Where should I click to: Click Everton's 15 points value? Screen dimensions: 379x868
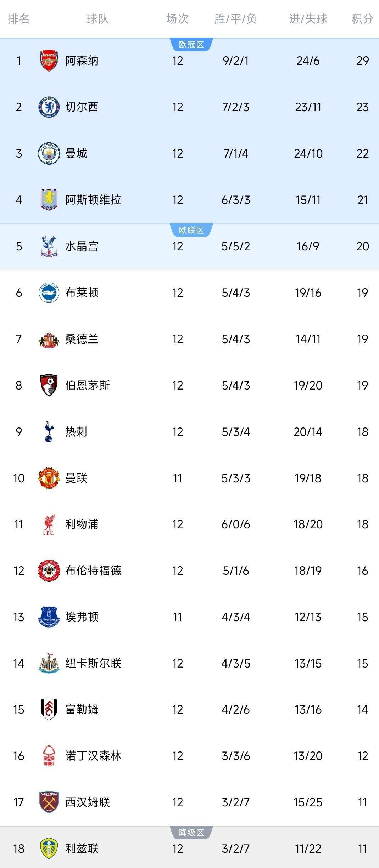pos(362,617)
